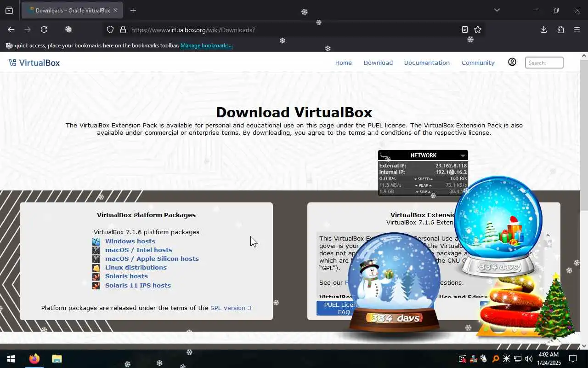
Task: Open a new browser tab
Action: [133, 10]
